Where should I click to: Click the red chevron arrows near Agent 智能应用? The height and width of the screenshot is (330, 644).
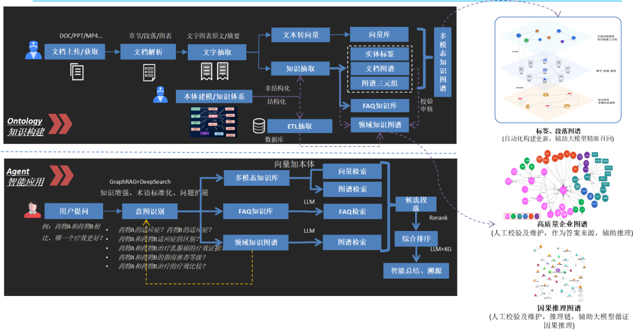[61, 175]
